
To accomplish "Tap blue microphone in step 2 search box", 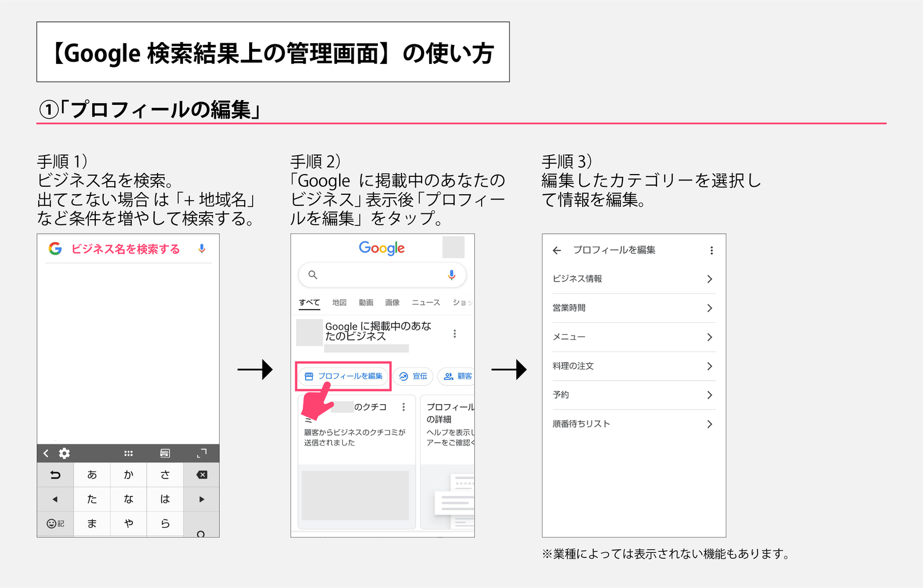I will click(x=452, y=275).
